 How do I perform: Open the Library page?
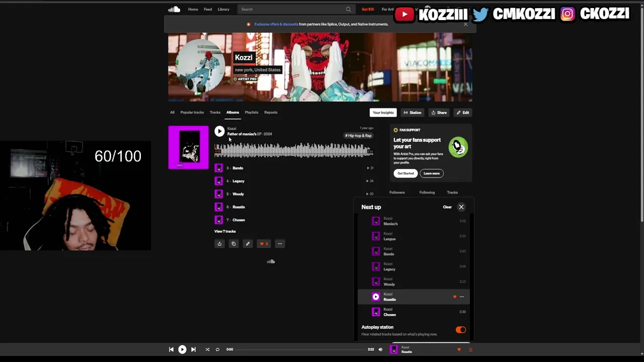pyautogui.click(x=223, y=9)
